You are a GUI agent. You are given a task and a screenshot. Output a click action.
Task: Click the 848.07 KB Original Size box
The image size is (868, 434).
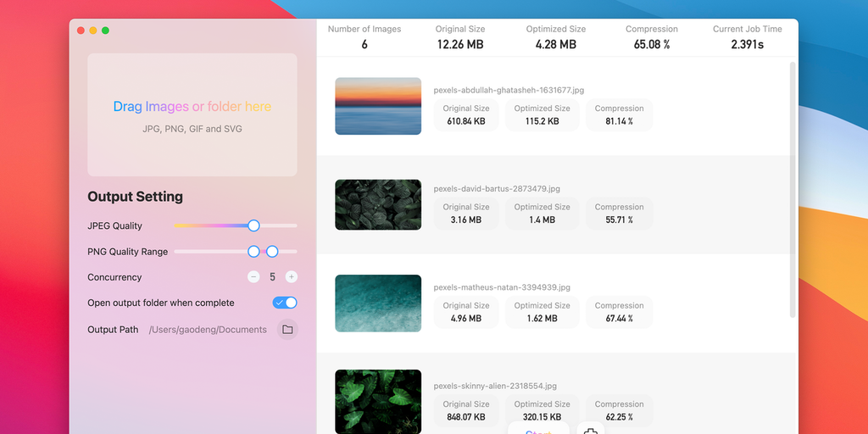click(x=466, y=410)
